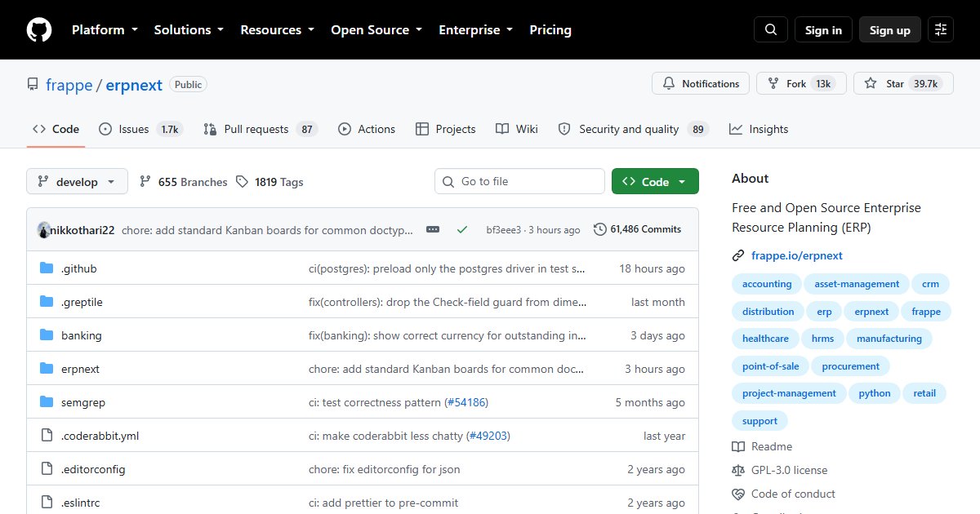
Task: Open the semgrep folder
Action: (83, 402)
